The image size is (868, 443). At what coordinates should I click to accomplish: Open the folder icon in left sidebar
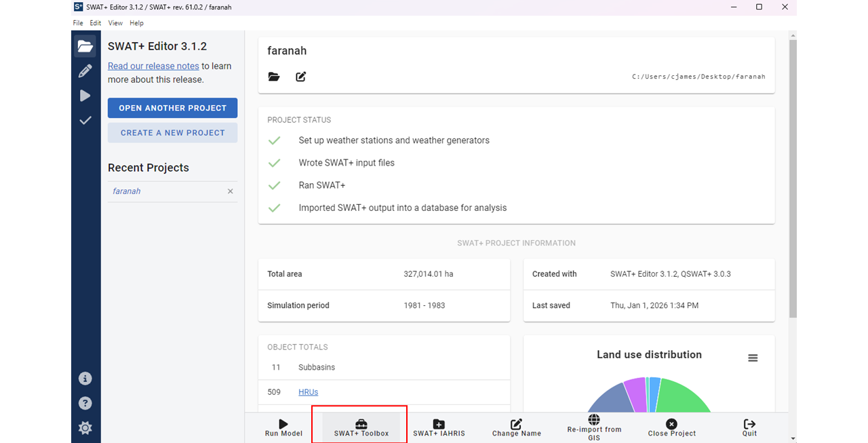pyautogui.click(x=85, y=47)
